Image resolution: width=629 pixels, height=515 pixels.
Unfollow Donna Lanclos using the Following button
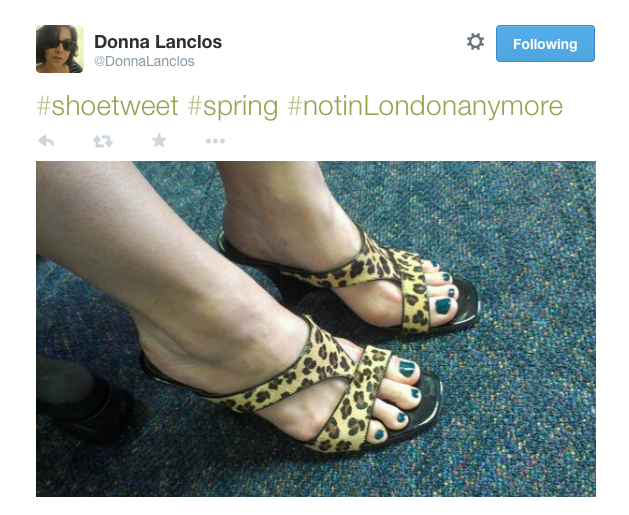click(545, 44)
